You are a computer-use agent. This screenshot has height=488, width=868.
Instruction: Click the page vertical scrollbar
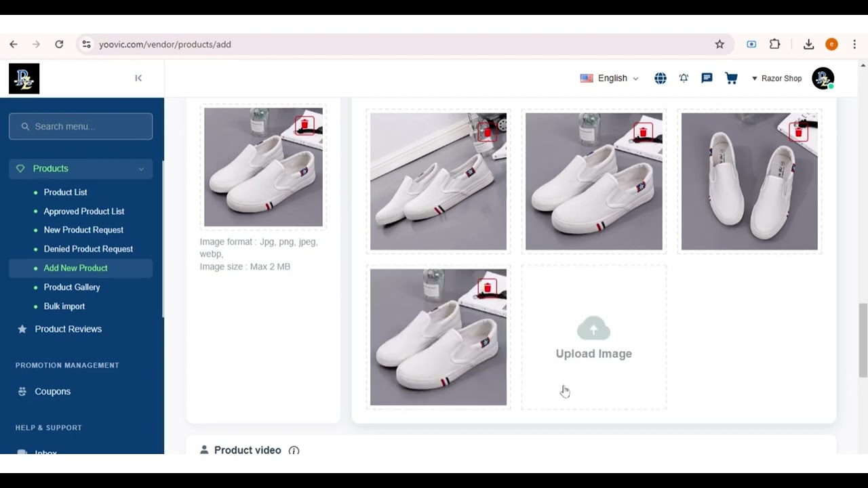click(x=863, y=339)
